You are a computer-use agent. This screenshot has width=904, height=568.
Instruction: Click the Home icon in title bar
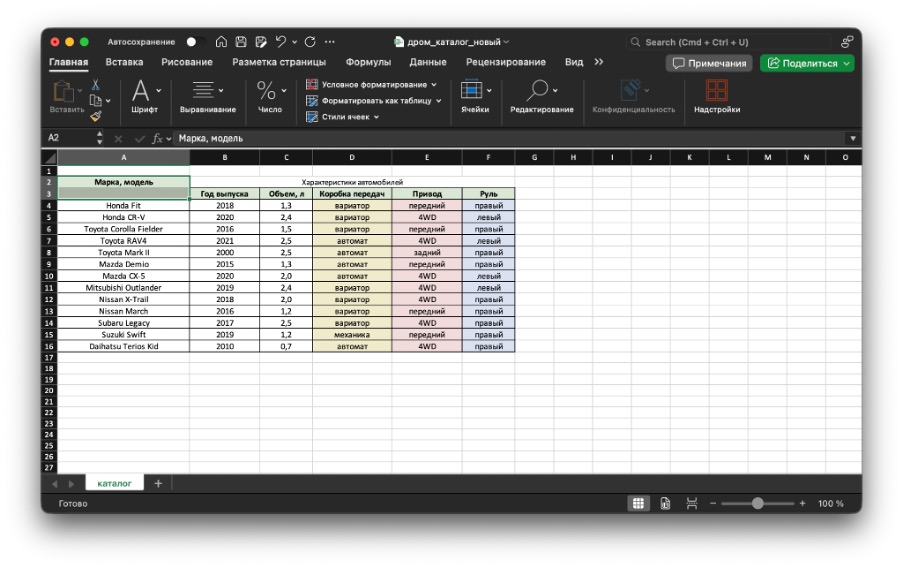pos(221,42)
